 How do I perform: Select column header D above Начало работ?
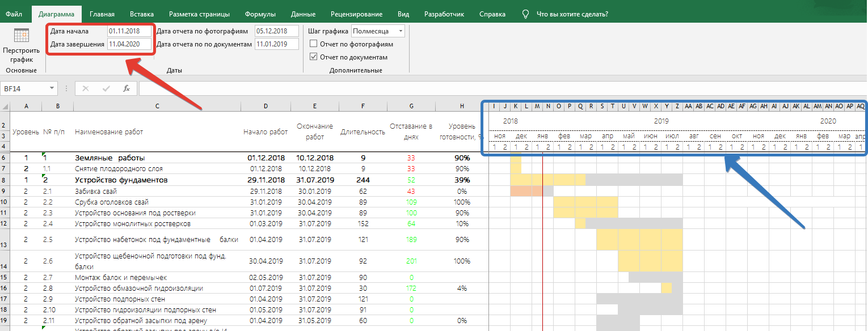tap(266, 107)
